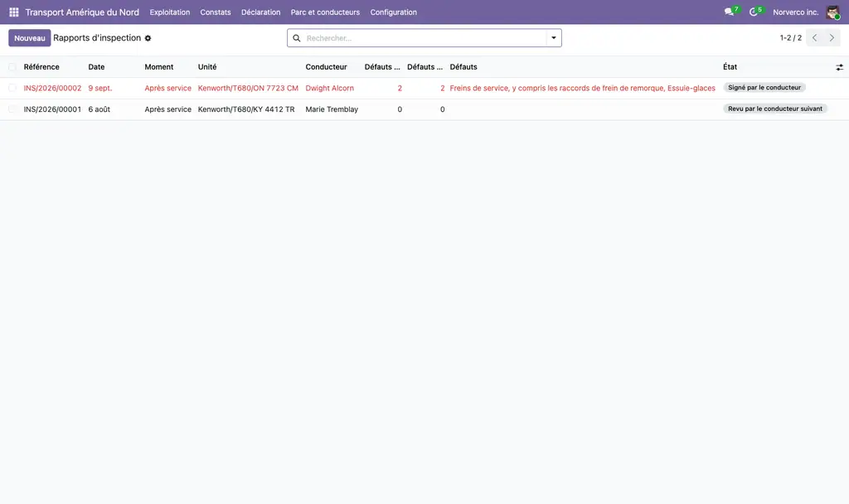Screen dimensions: 849x504
Task: Sort by the Date column header
Action: 96,67
